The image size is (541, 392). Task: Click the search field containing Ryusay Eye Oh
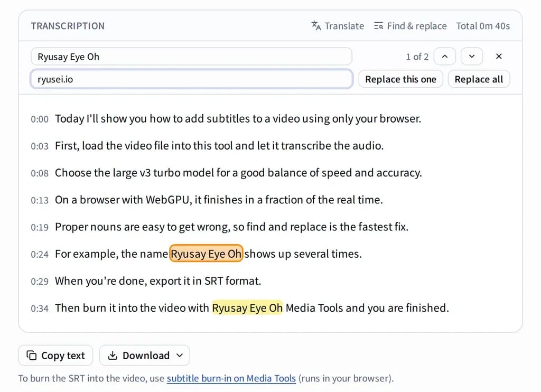[x=191, y=57]
